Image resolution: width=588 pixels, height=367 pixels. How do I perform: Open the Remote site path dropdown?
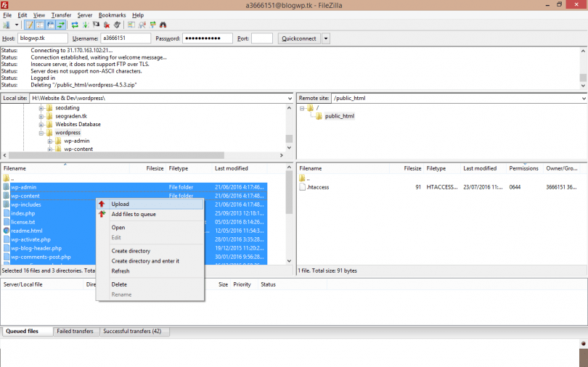pyautogui.click(x=584, y=98)
